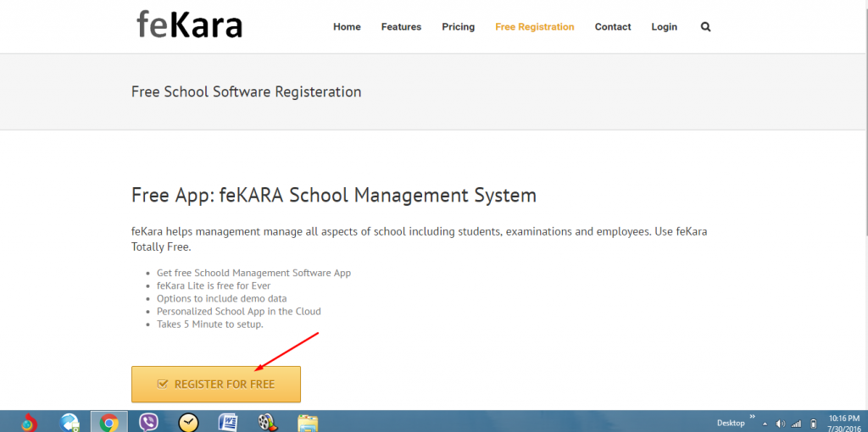Click the feKara logo
This screenshot has height=432, width=868.
tap(189, 25)
